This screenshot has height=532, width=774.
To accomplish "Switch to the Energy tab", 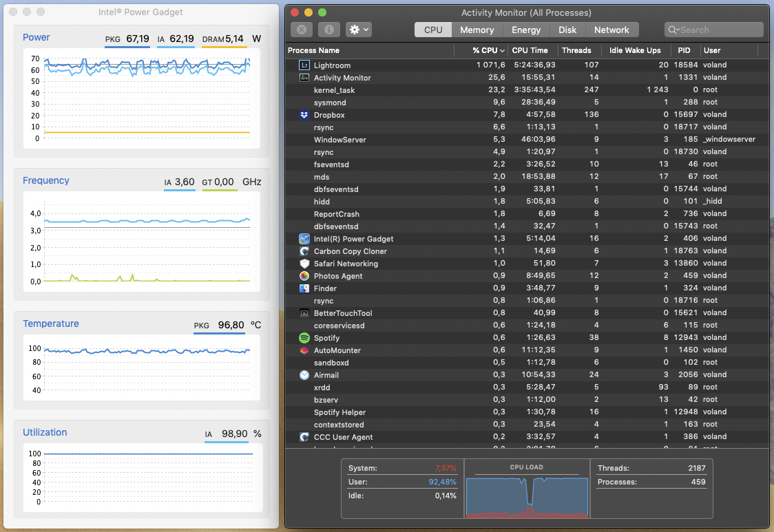I will coord(526,30).
